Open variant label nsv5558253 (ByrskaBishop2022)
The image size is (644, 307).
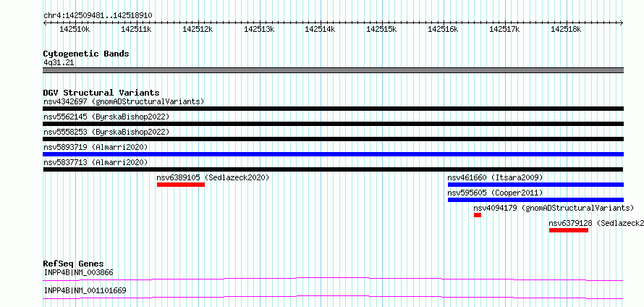[106, 132]
